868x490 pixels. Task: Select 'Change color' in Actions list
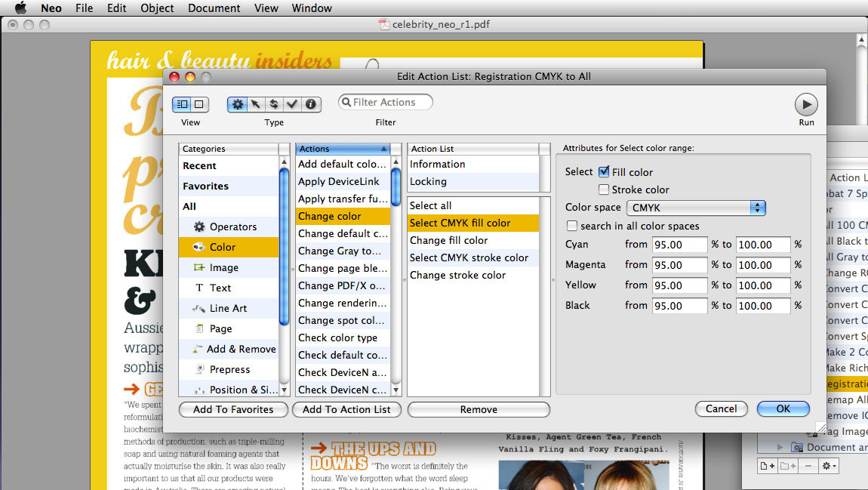click(x=343, y=216)
